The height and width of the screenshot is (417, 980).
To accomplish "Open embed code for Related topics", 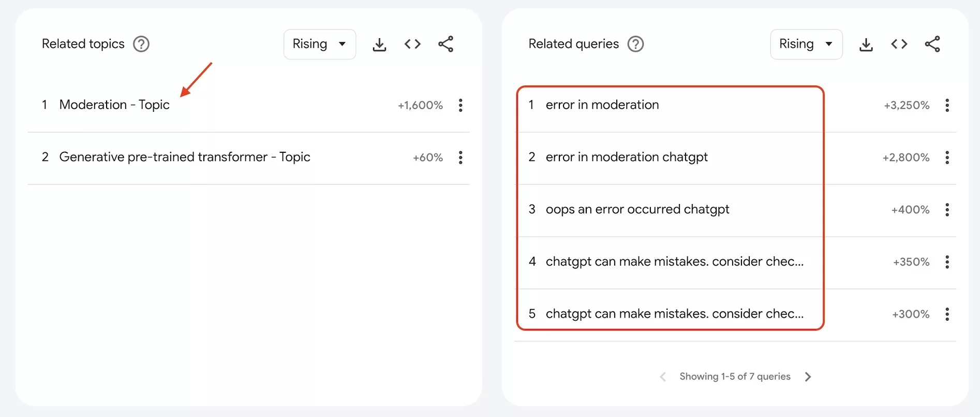I will point(412,45).
